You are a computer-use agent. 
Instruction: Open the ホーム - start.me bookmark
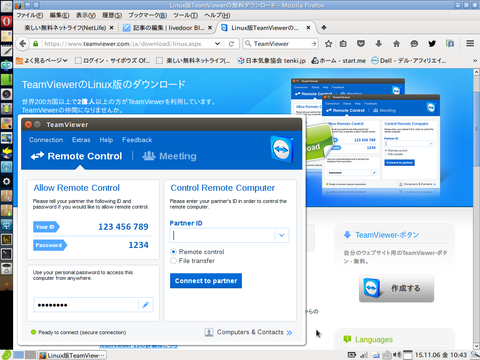(338, 60)
